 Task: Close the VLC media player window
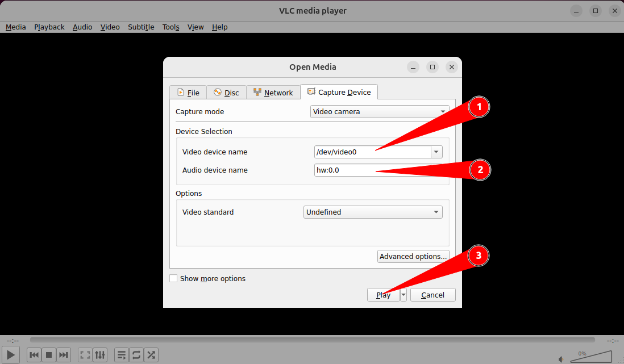pyautogui.click(x=614, y=11)
